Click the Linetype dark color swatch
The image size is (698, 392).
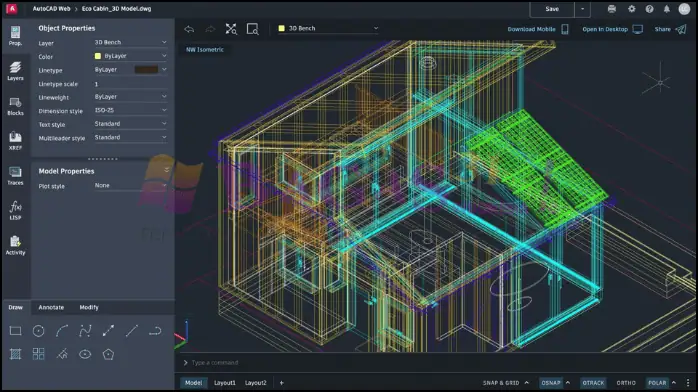click(146, 69)
